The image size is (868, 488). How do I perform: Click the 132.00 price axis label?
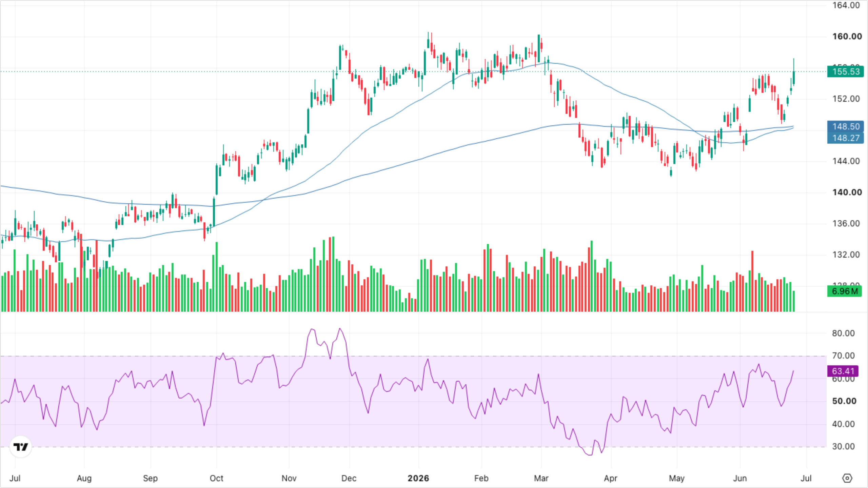coord(846,255)
